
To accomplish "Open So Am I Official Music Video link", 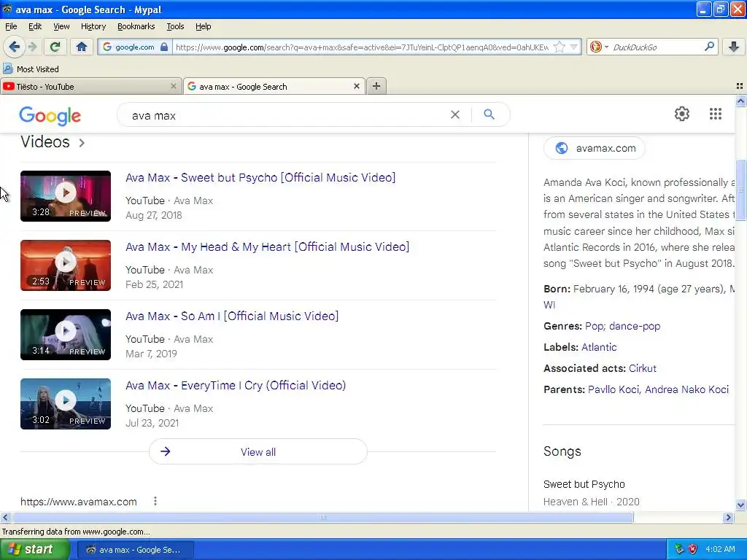I will tap(232, 316).
